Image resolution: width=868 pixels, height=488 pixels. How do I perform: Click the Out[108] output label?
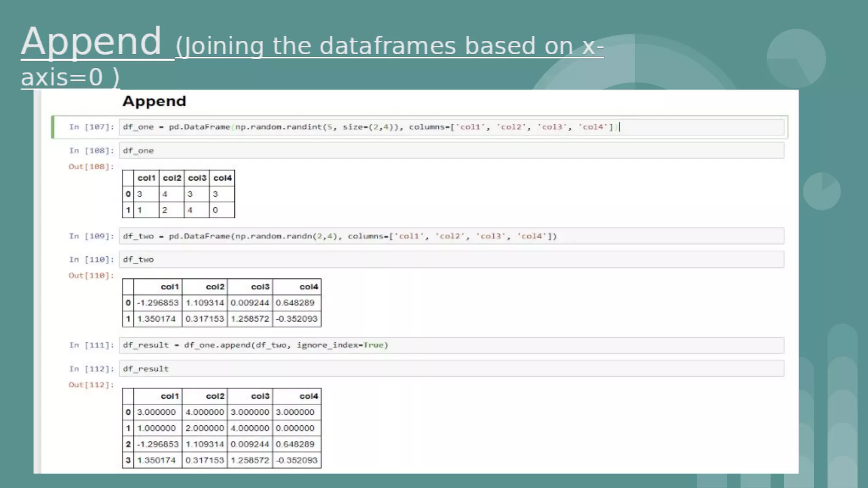(x=91, y=167)
